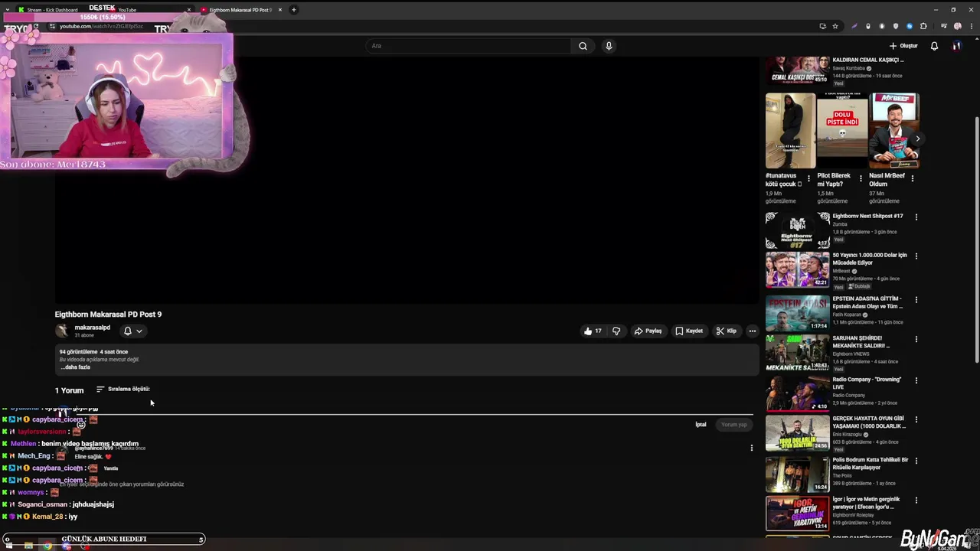
Task: Activate voice search microphone icon
Action: pyautogui.click(x=609, y=46)
